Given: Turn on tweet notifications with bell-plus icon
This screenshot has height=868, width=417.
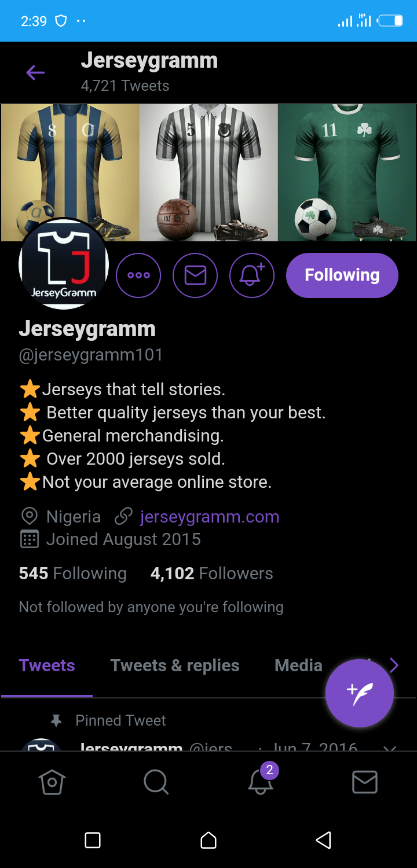Looking at the screenshot, I should 252,275.
